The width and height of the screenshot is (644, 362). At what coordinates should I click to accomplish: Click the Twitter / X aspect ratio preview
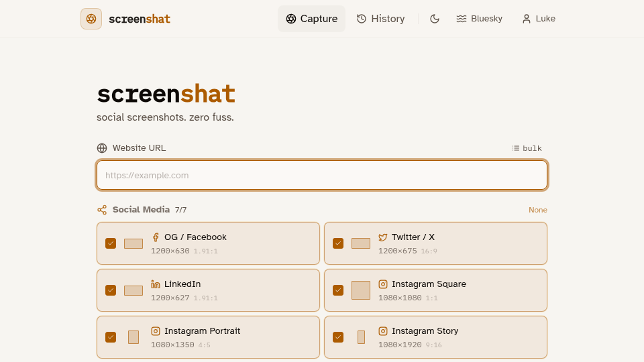point(361,243)
